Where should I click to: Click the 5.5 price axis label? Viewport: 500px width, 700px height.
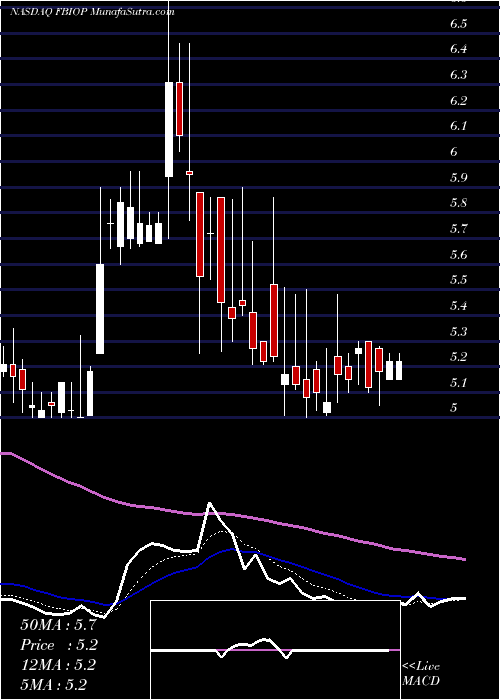pos(459,280)
